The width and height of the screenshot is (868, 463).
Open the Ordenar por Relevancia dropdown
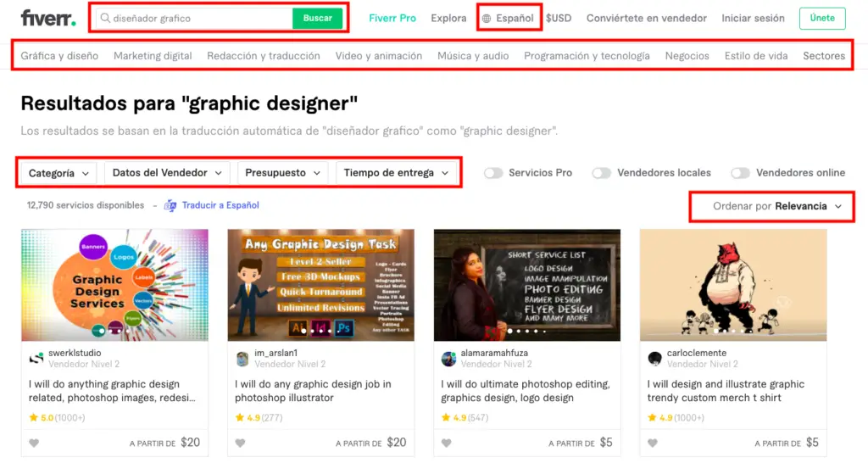tap(777, 206)
